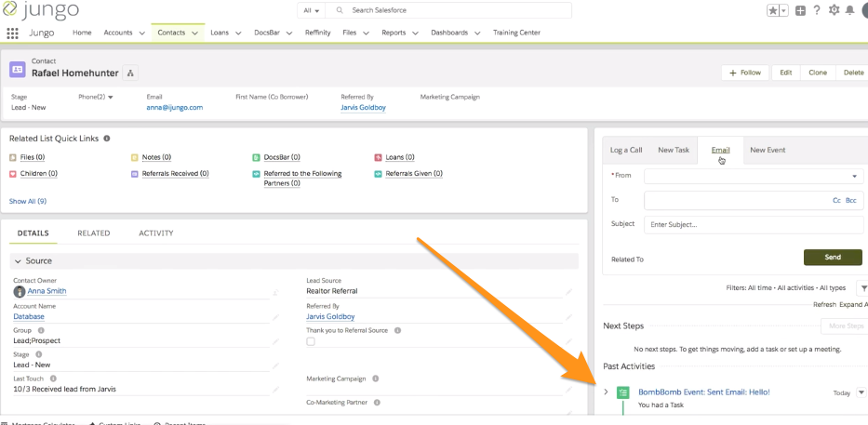
Task: Expand the Phone(2) dropdown
Action: 110,98
